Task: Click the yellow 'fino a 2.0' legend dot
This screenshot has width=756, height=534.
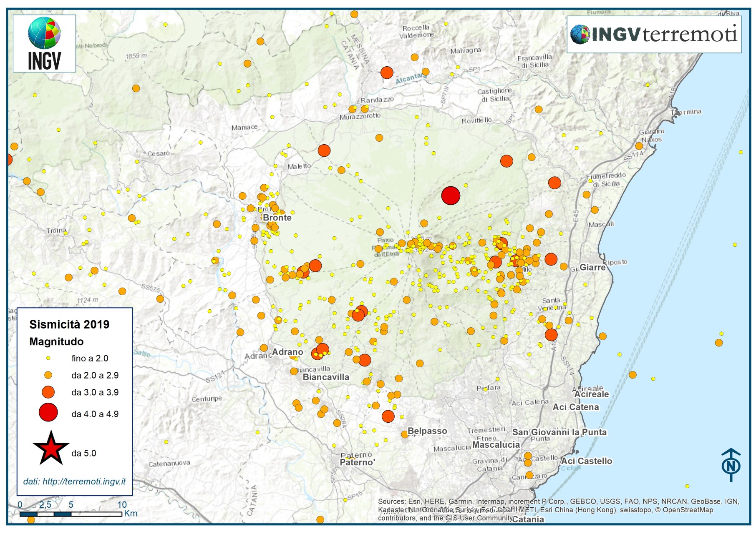Action: pyautogui.click(x=48, y=358)
